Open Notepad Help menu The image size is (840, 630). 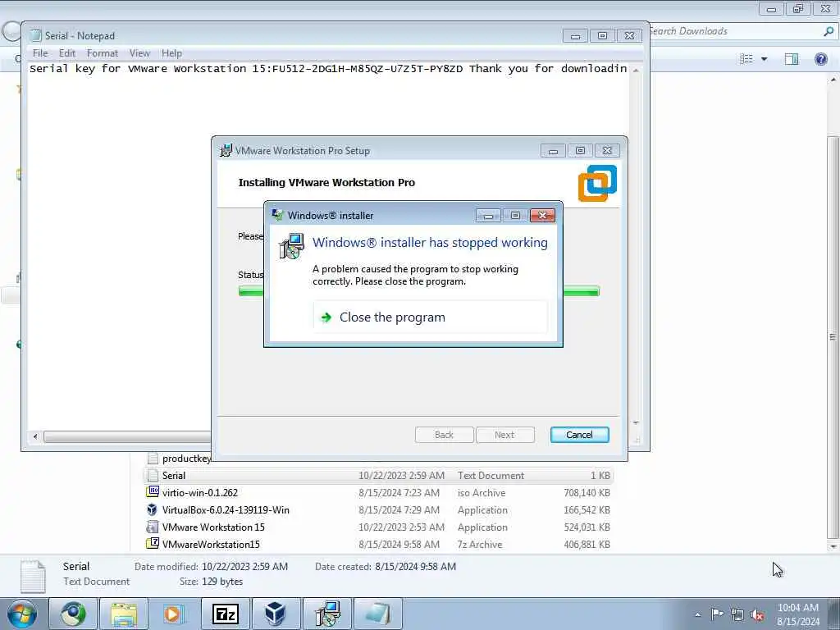[x=172, y=53]
